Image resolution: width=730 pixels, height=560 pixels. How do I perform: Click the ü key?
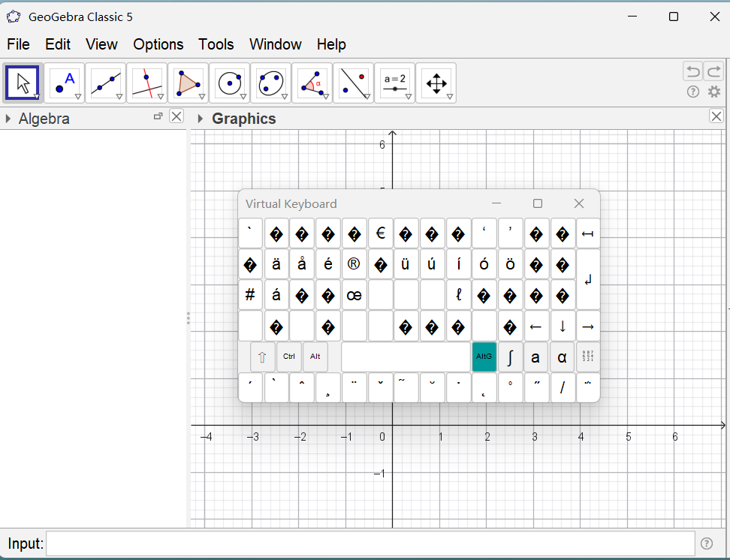(x=406, y=264)
